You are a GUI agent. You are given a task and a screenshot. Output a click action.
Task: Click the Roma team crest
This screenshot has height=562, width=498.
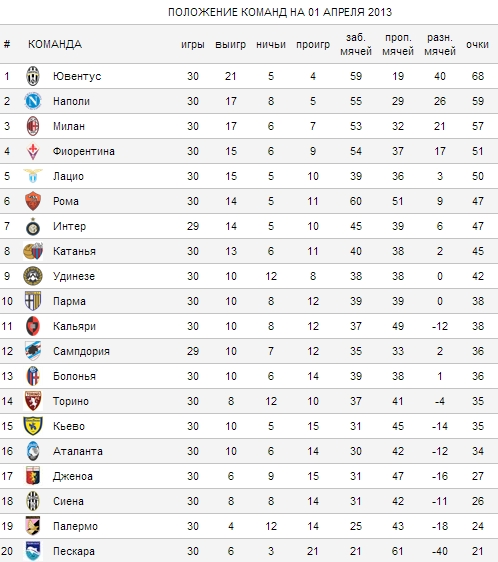(x=33, y=201)
